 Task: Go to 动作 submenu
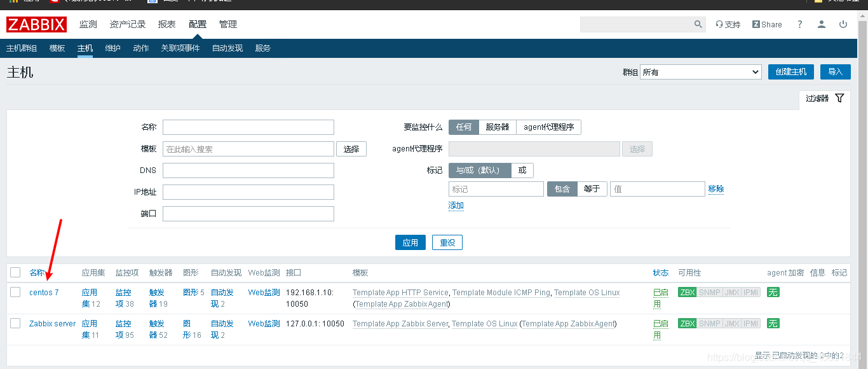point(141,48)
